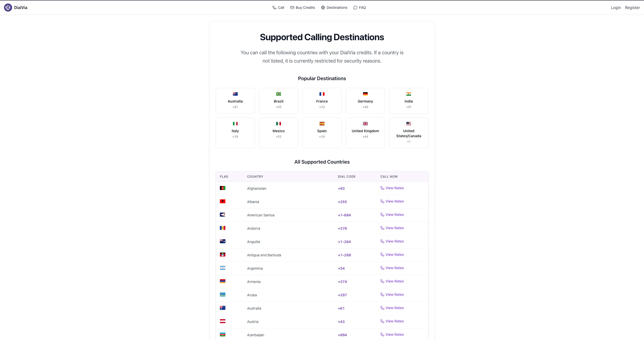Viewport: 644px width, 340px height.
Task: Select the United States/Canada destination card
Action: pos(409,133)
